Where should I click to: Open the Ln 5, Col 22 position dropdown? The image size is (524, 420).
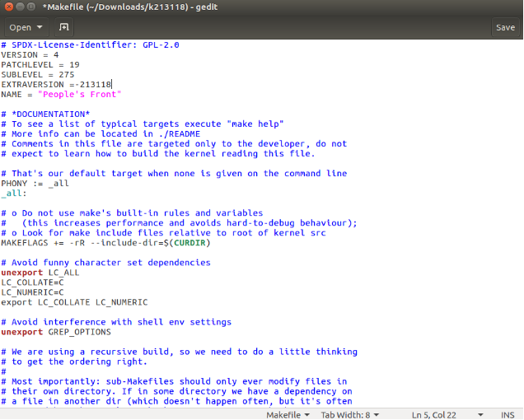447,415
